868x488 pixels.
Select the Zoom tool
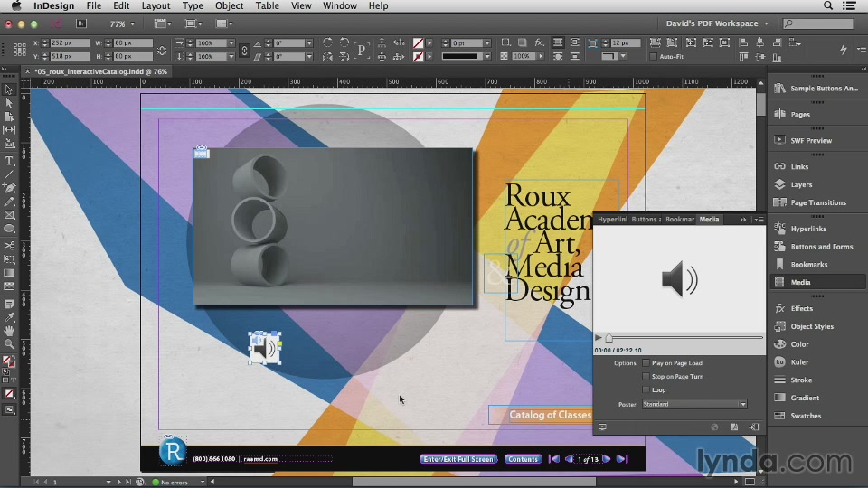coord(9,344)
